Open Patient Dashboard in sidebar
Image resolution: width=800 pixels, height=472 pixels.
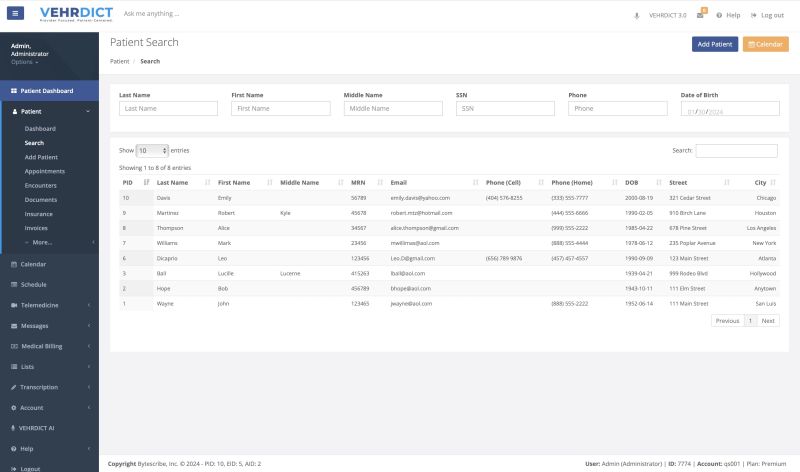pyautogui.click(x=49, y=91)
